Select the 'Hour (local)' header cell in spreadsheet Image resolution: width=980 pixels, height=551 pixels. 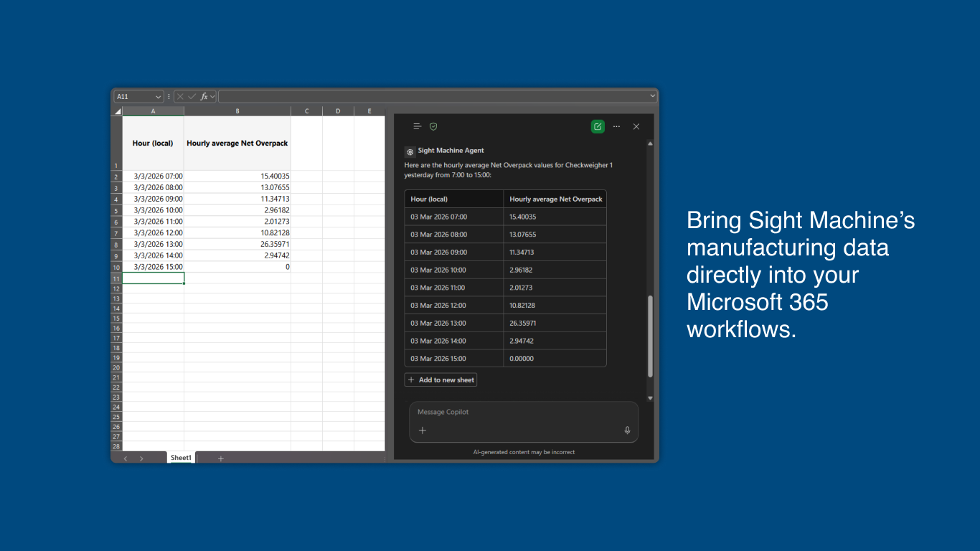tap(153, 143)
